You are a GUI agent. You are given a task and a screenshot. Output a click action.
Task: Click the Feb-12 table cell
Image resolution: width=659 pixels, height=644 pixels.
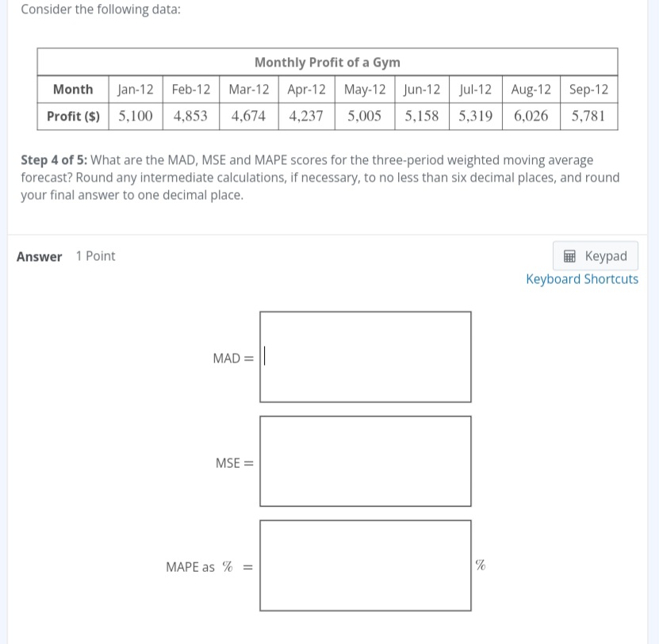pos(190,89)
